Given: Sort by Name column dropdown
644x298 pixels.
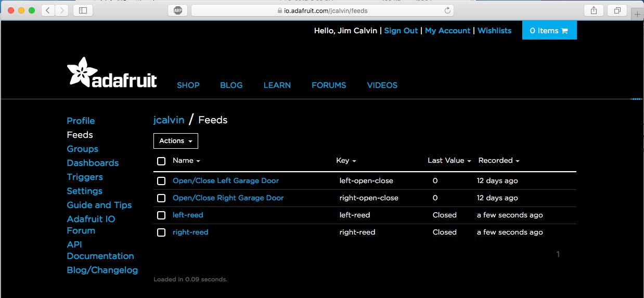Looking at the screenshot, I should (186, 161).
